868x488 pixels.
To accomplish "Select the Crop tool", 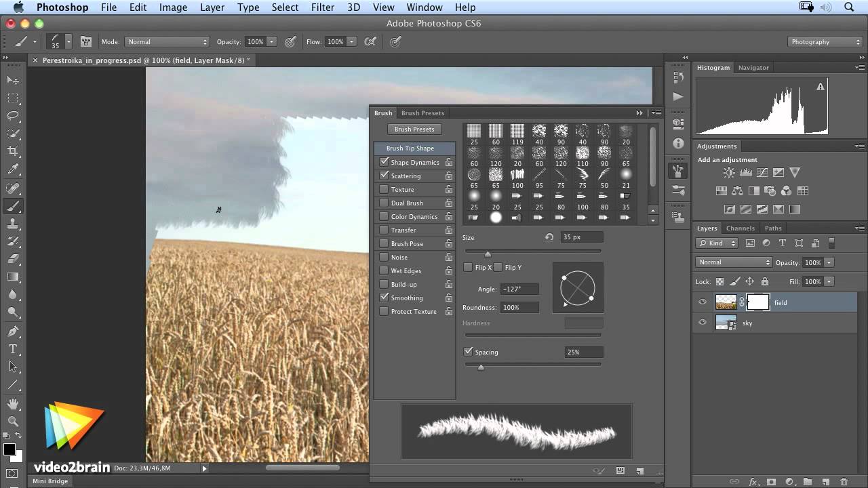I will pos(13,151).
